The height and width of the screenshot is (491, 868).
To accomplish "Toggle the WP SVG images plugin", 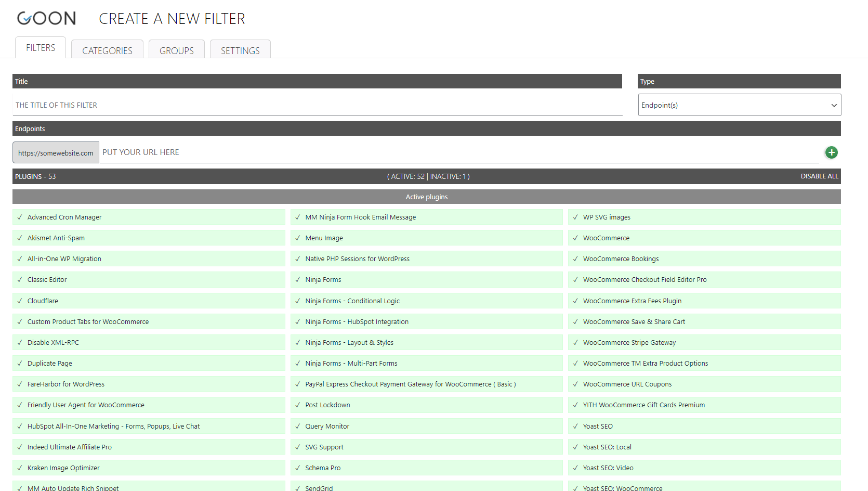I will (704, 217).
